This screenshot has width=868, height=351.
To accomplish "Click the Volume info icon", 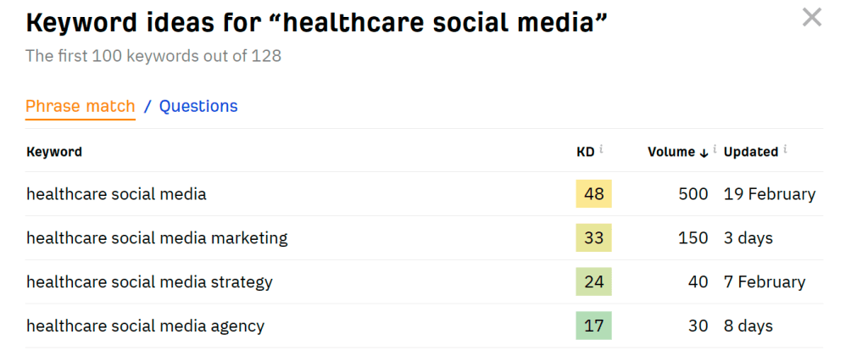I will tap(715, 150).
